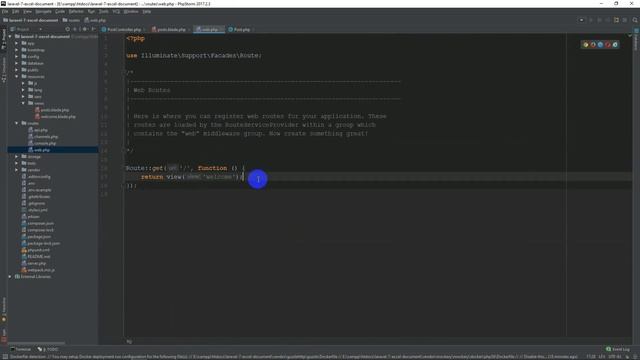Open the Event Log
Image resolution: width=640 pixels, height=360 pixels.
click(x=618, y=349)
